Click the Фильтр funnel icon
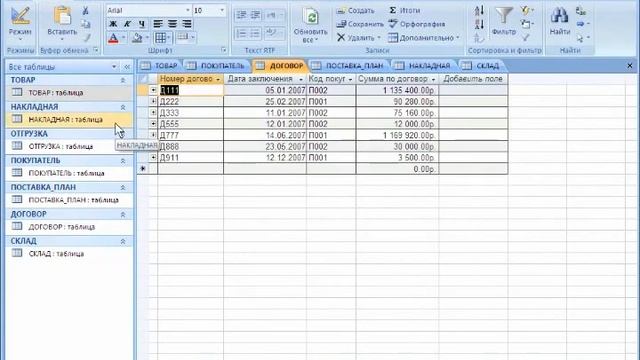Viewport: 640px width, 360px height. coord(504,16)
